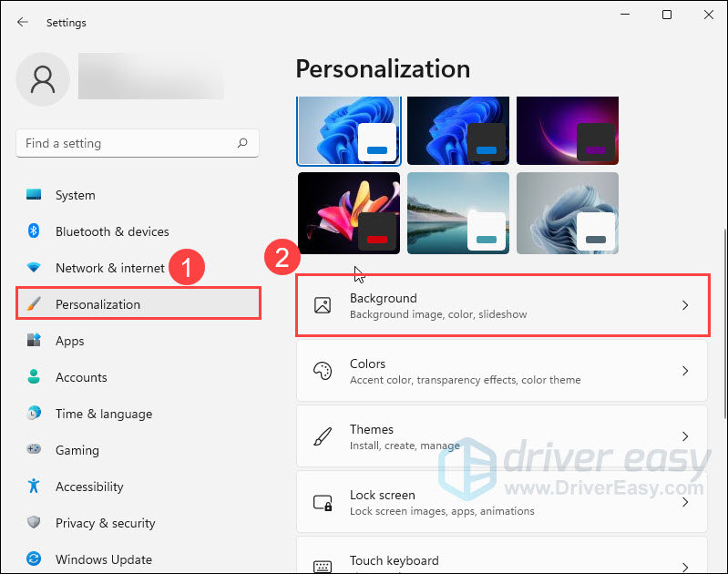
Task: Go to Time & language settings
Action: tap(138, 414)
